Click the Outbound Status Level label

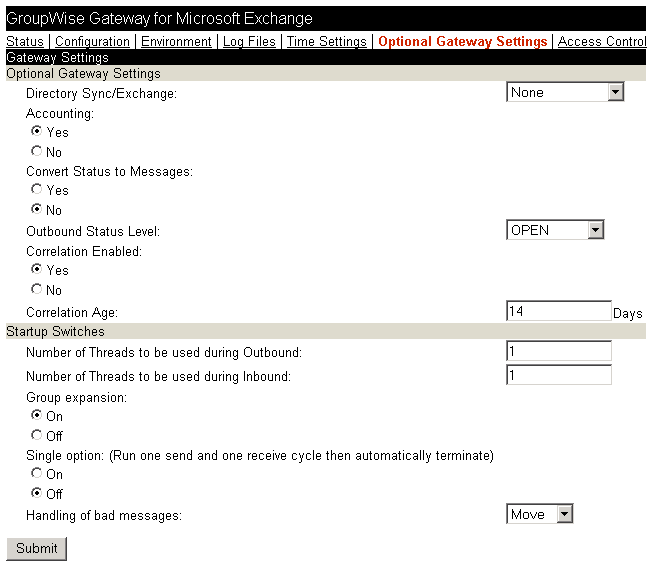point(93,231)
